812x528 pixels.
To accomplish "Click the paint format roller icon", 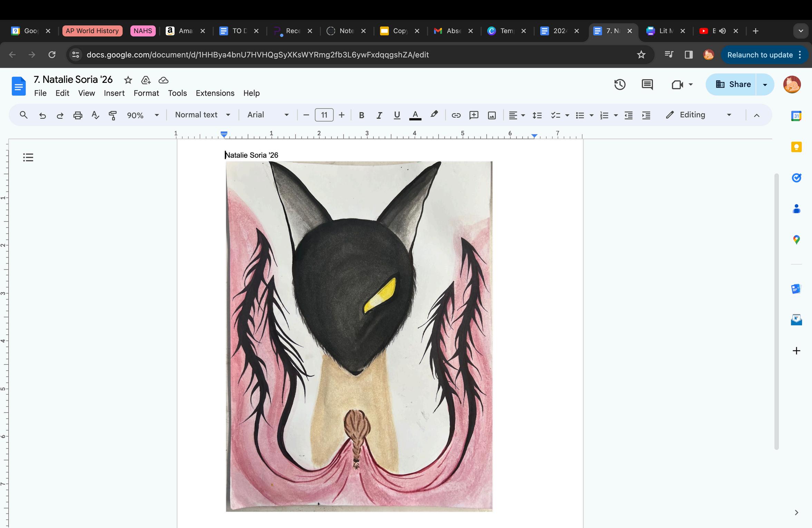I will click(113, 115).
